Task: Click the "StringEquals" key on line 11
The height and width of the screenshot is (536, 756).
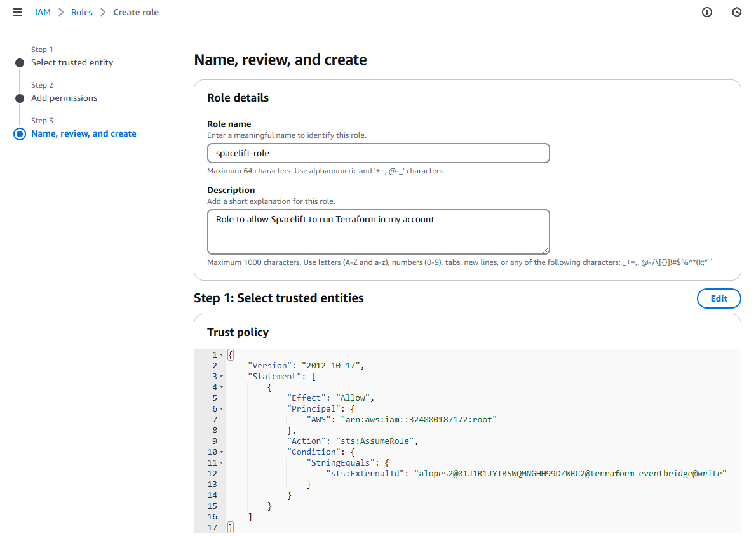Action: tap(341, 463)
